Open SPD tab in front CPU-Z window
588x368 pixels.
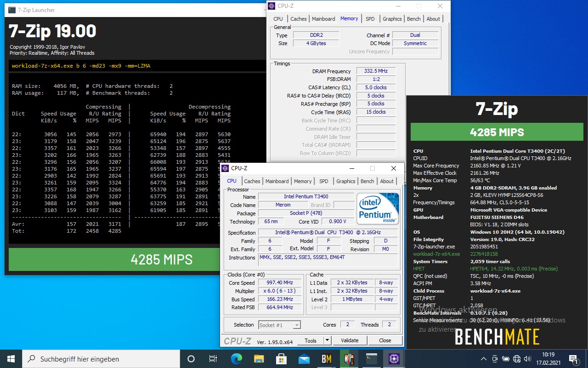click(x=324, y=181)
